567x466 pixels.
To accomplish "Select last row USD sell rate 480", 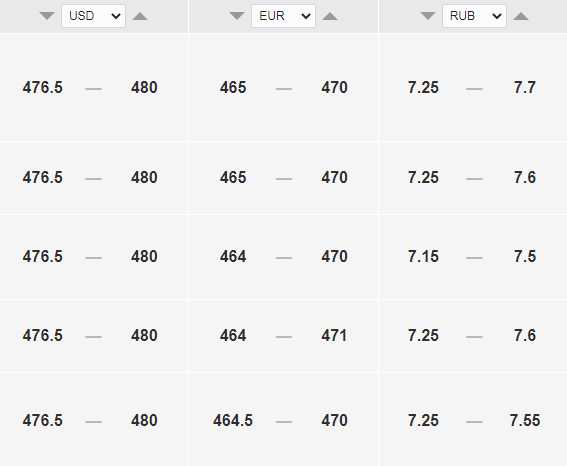I will (x=144, y=420).
